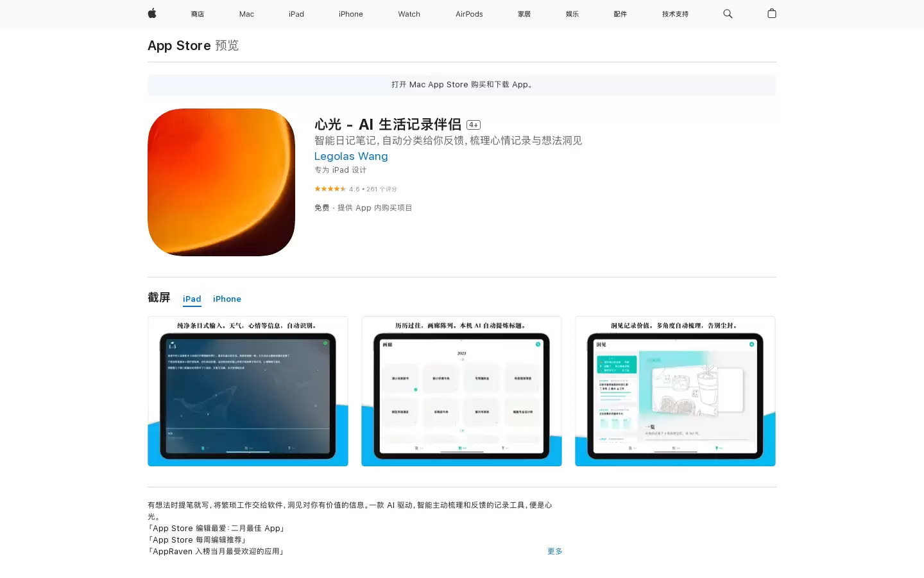Click the star rating icons
The width and height of the screenshot is (924, 578).
330,189
